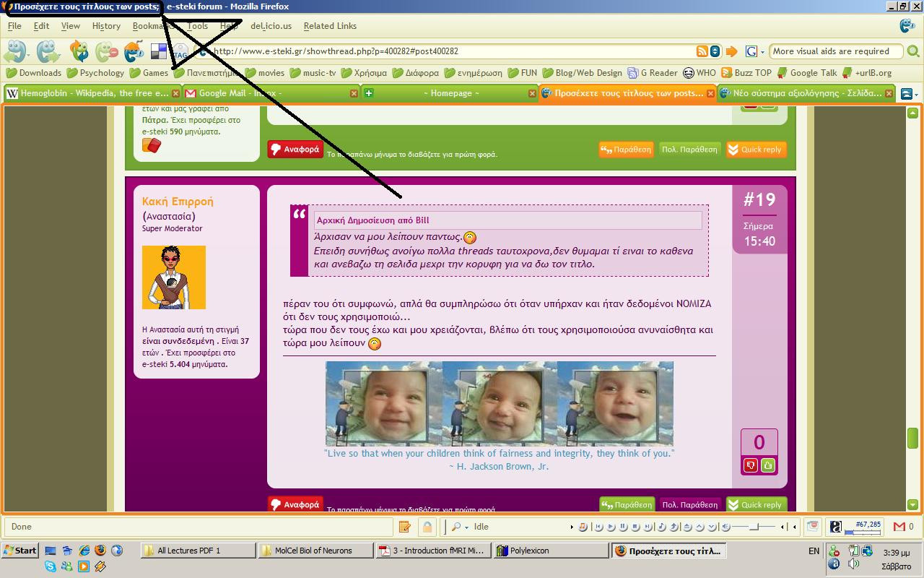Open the Edit menu
Viewport: 924px width, 578px height.
tap(41, 26)
